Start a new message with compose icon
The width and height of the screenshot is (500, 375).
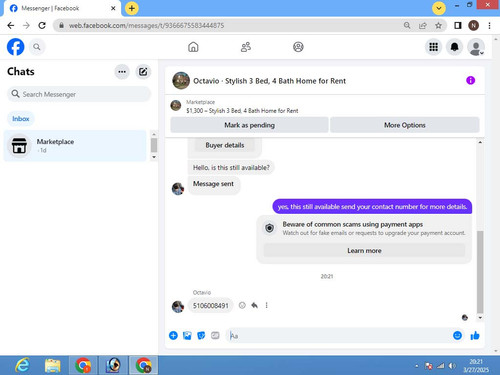(x=143, y=72)
